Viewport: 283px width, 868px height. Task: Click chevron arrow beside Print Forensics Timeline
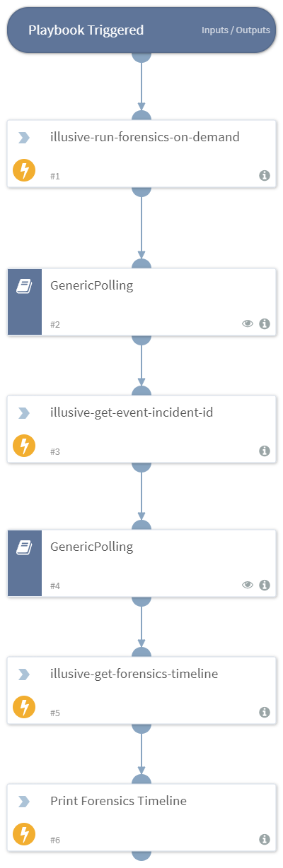click(x=24, y=802)
